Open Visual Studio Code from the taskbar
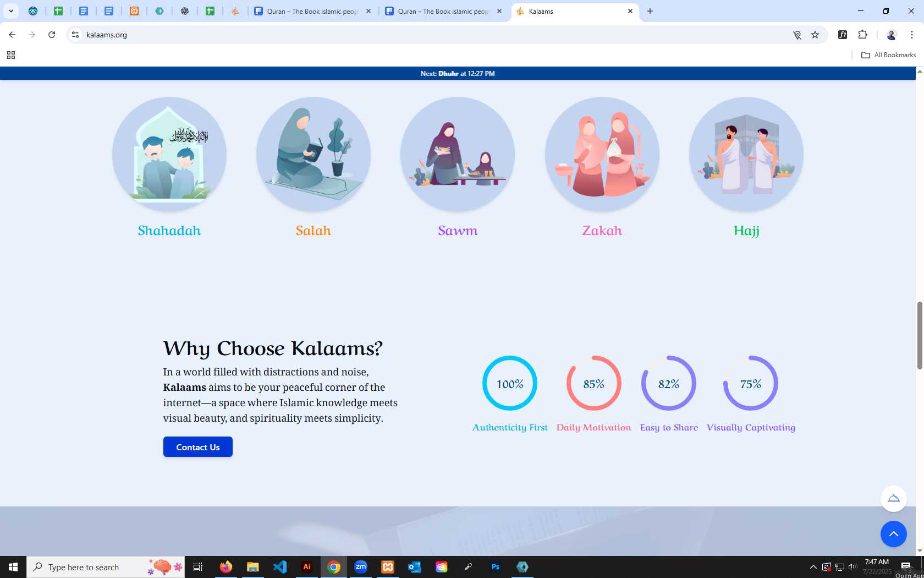Screen dimensions: 924x578 (279, 567)
